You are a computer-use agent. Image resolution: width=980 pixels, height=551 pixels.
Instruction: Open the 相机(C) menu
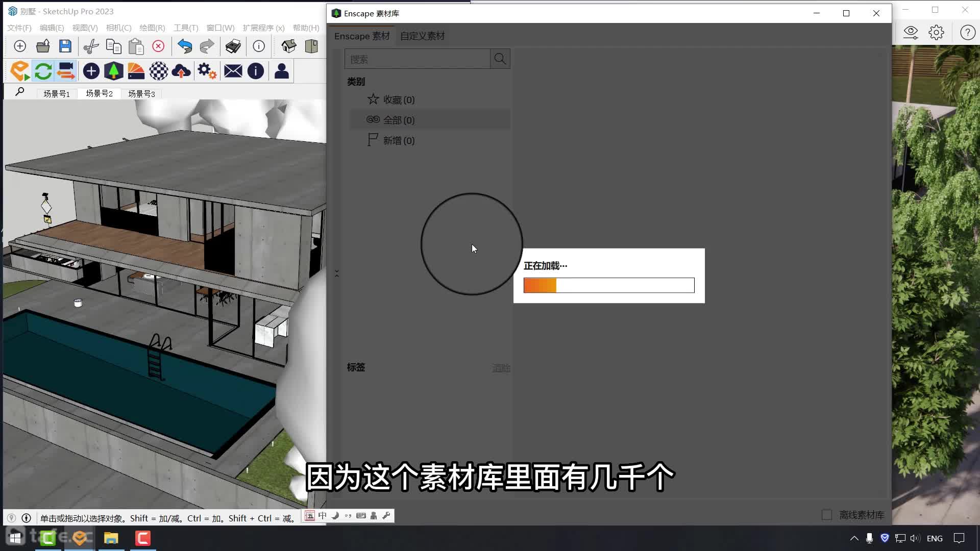click(x=118, y=28)
